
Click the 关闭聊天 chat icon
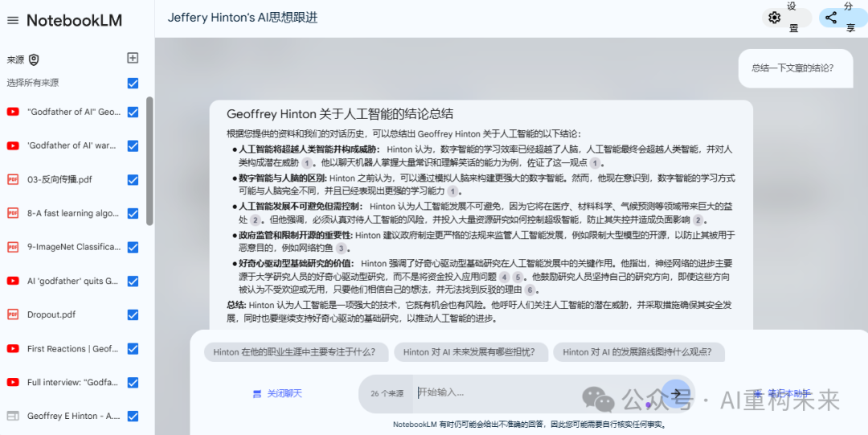(x=257, y=394)
